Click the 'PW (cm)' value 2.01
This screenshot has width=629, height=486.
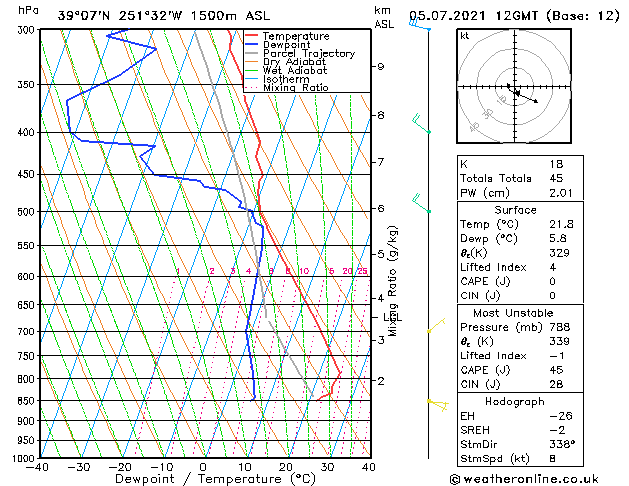561,193
